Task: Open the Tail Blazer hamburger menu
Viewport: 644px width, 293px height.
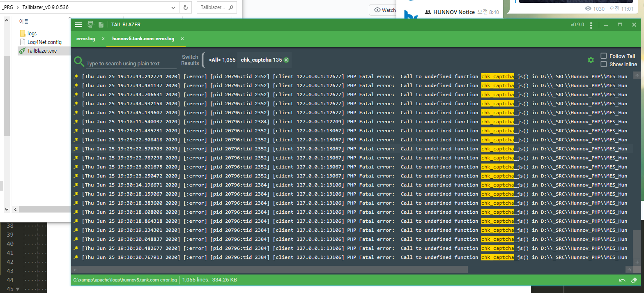Action: [x=78, y=25]
